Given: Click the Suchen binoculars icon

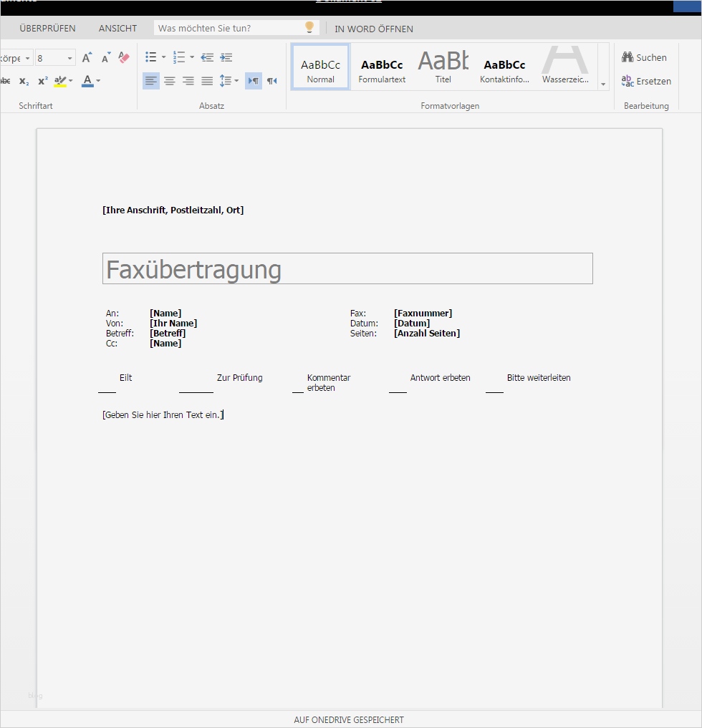Looking at the screenshot, I should click(x=627, y=57).
